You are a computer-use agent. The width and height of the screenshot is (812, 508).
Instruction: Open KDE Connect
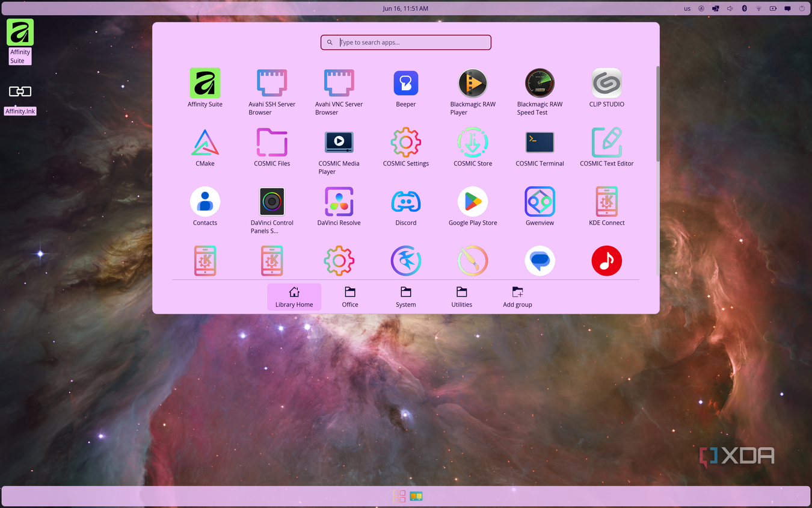606,206
